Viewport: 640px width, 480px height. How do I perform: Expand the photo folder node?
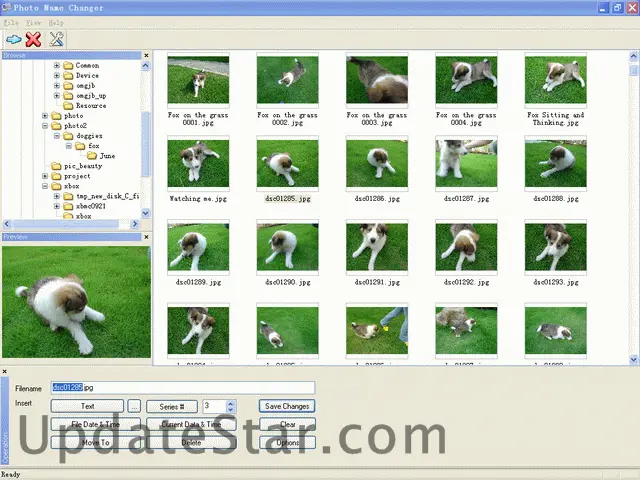(45, 116)
